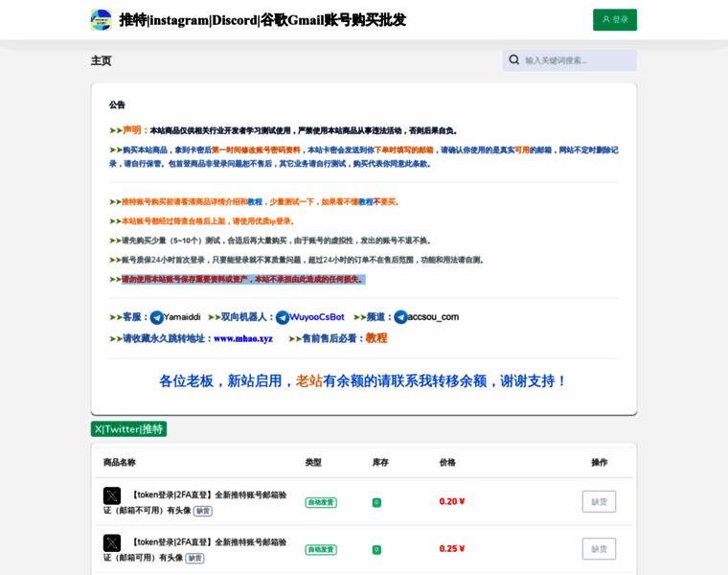Click 缺货 button for the 0.25¥ product
This screenshot has width=728, height=575.
pyautogui.click(x=599, y=549)
